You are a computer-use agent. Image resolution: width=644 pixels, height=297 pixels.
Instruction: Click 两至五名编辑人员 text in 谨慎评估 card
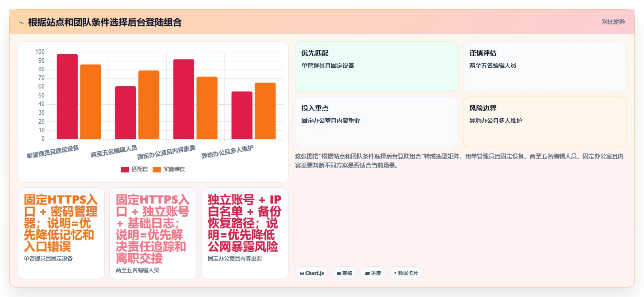(493, 65)
